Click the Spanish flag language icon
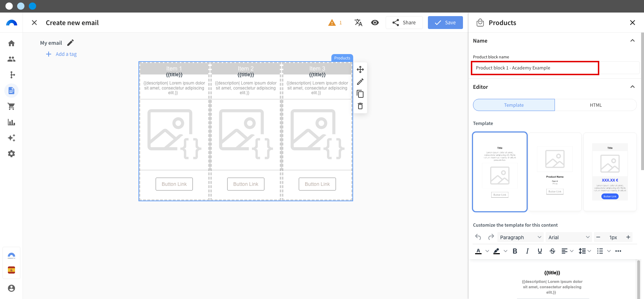 [x=11, y=270]
